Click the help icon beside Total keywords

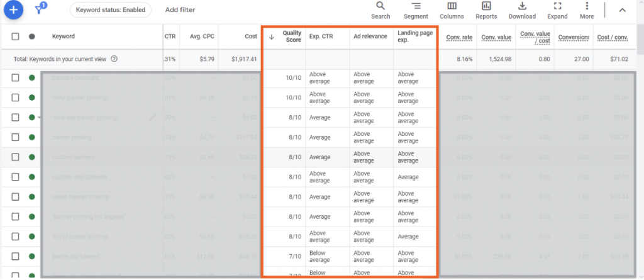pyautogui.click(x=114, y=59)
